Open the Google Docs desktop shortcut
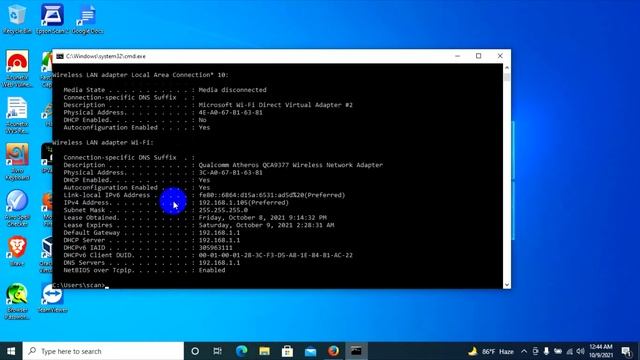The width and height of the screenshot is (640, 360). [87, 19]
